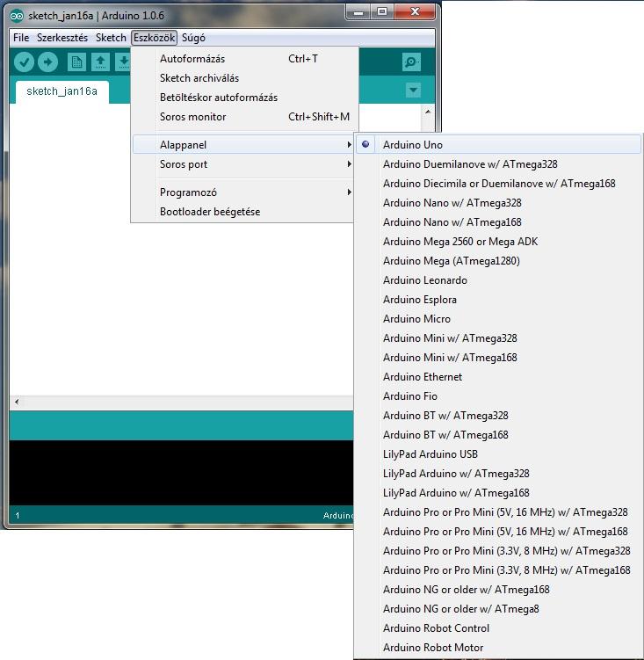Expand the Alappanel submenu
Screen dimensions: 644x660
(x=243, y=144)
